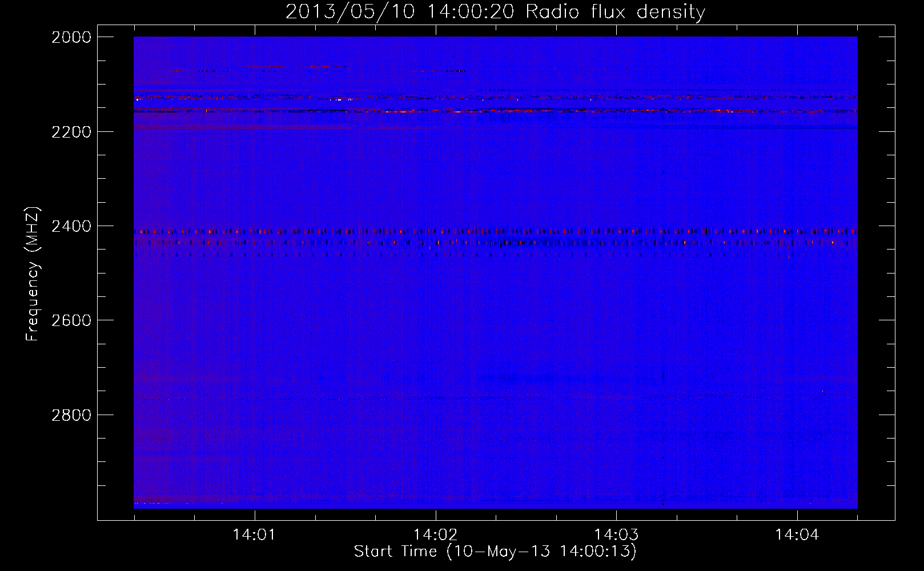
Task: Click the 2000 frequency tick label
Action: pyautogui.click(x=71, y=37)
